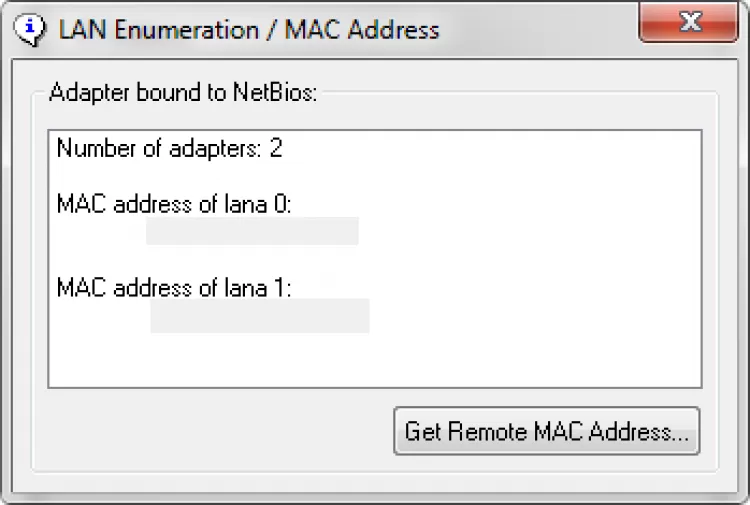Select the "MAC address of lana 1:" line
This screenshot has height=505, width=750.
point(174,288)
